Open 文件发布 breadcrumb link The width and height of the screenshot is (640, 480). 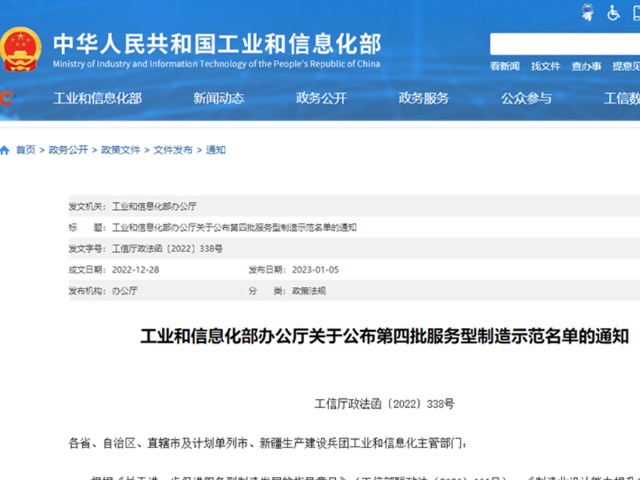click(x=172, y=150)
